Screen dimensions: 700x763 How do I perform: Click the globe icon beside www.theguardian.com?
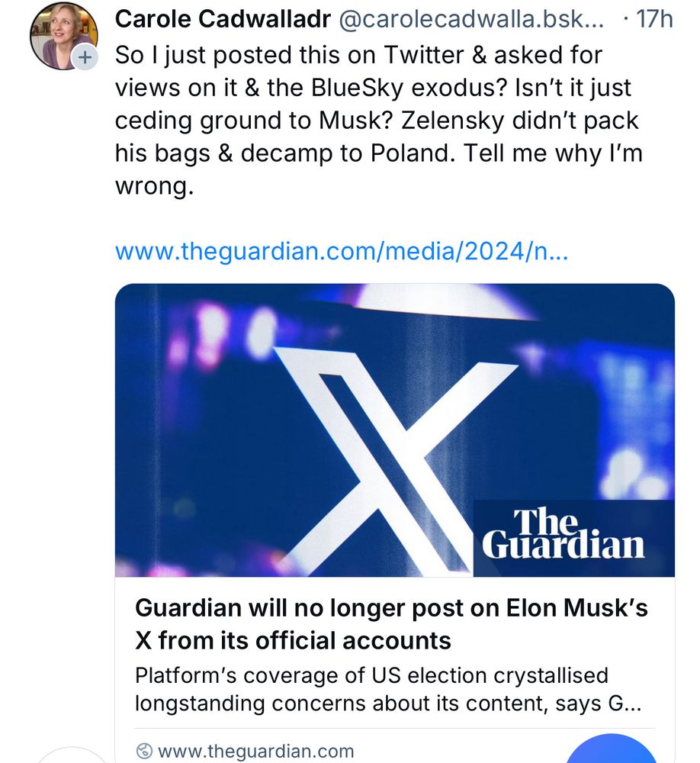click(143, 751)
